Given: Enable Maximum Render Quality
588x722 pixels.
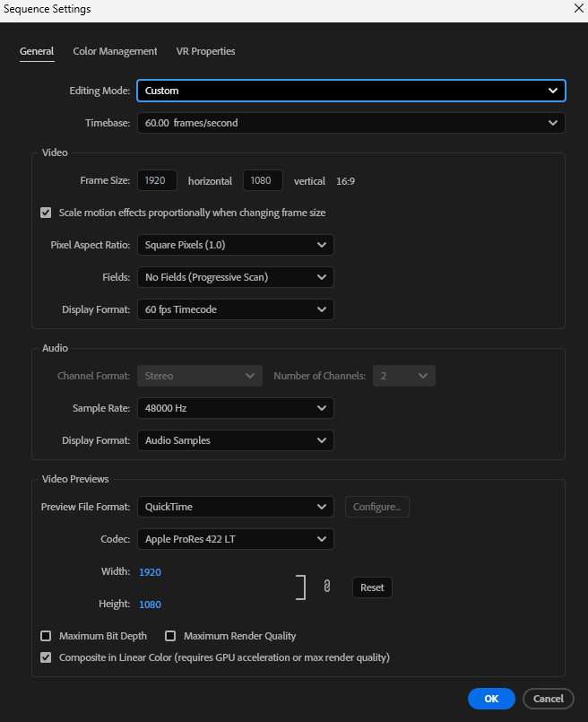Looking at the screenshot, I should pos(170,635).
